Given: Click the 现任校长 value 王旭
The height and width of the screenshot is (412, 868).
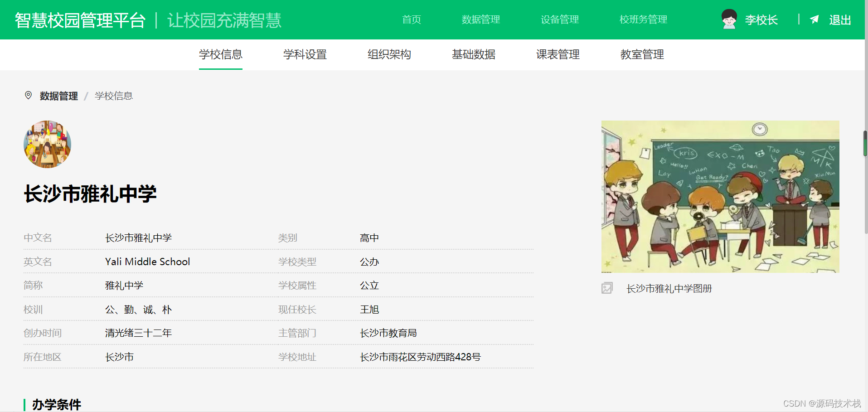Looking at the screenshot, I should coord(369,310).
